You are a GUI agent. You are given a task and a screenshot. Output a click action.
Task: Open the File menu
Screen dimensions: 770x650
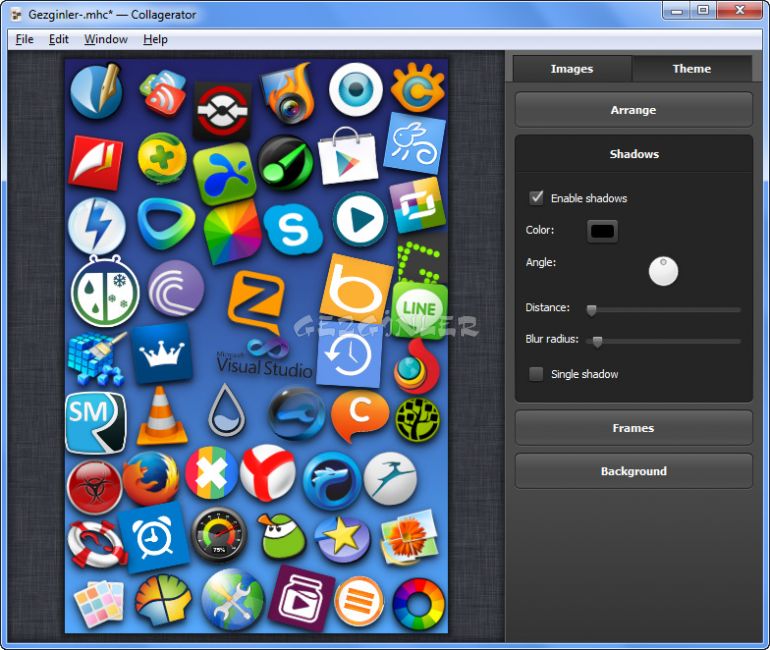tap(25, 39)
